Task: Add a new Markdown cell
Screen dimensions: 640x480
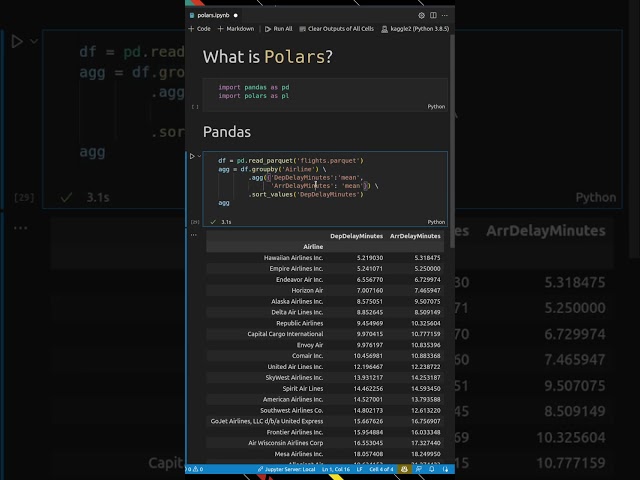Action: pyautogui.click(x=236, y=29)
